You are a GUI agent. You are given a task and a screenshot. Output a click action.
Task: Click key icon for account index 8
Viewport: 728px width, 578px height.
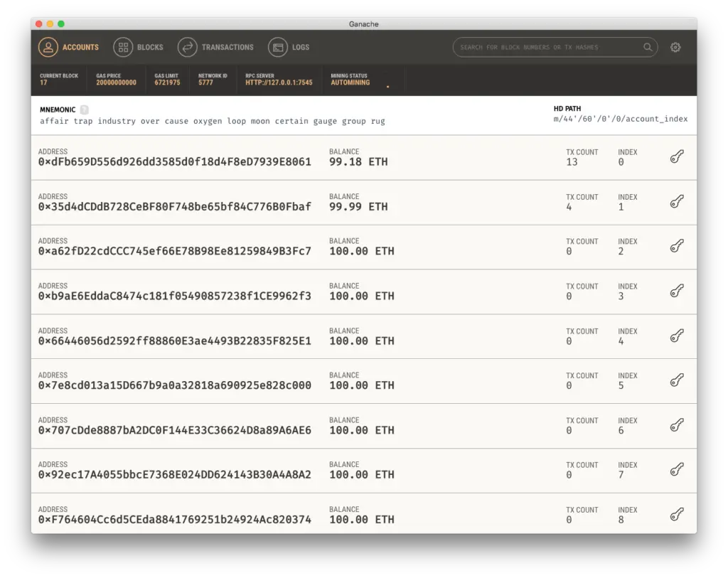tap(677, 515)
